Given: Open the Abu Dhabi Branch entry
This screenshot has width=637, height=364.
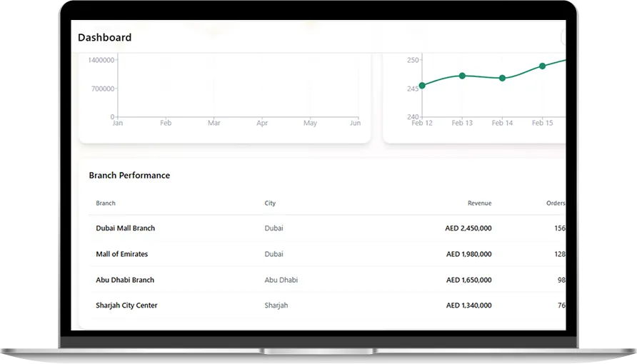Looking at the screenshot, I should point(125,280).
